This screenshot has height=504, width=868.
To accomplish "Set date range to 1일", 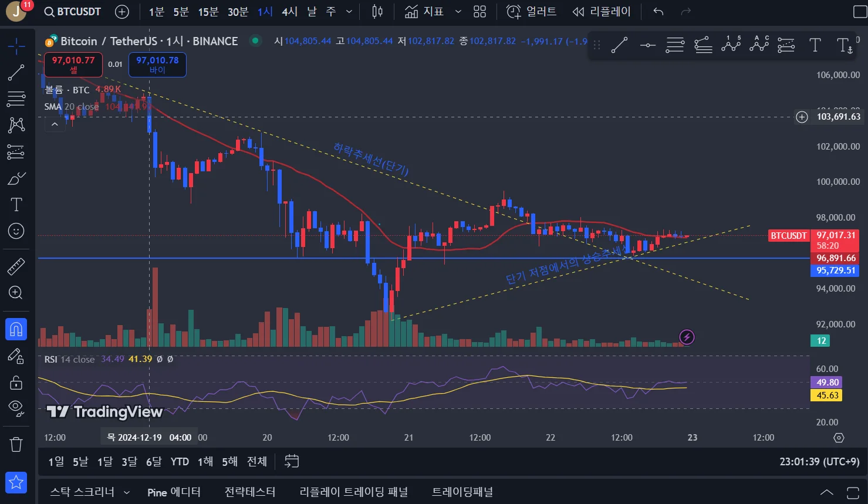I will click(x=56, y=462).
